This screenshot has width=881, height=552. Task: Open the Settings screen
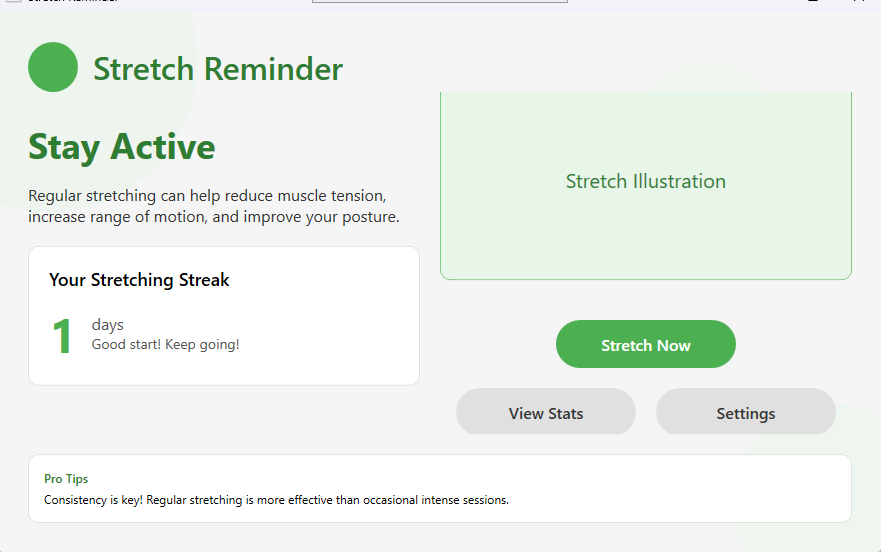tap(746, 411)
